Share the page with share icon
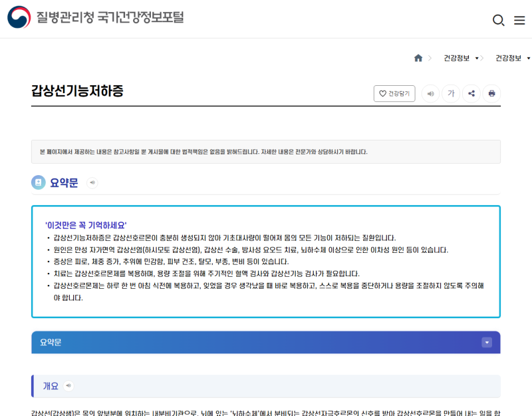Screen dimensions: 532x416 (x=471, y=93)
